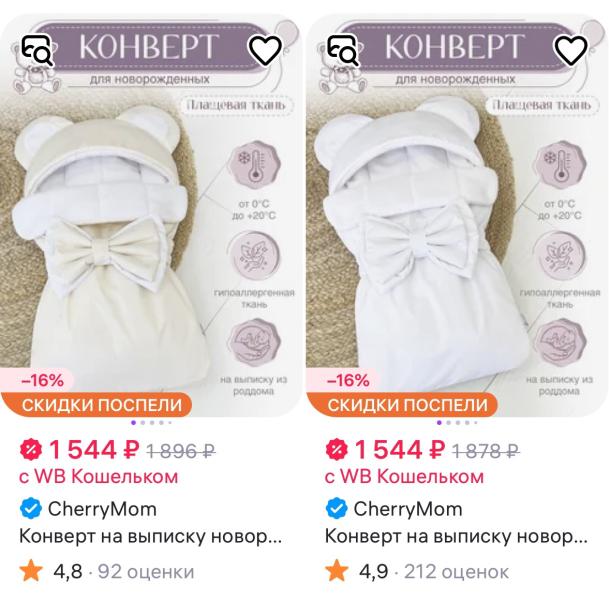Open the left CherryMom seller name
This screenshot has height=600, width=609.
point(102,509)
